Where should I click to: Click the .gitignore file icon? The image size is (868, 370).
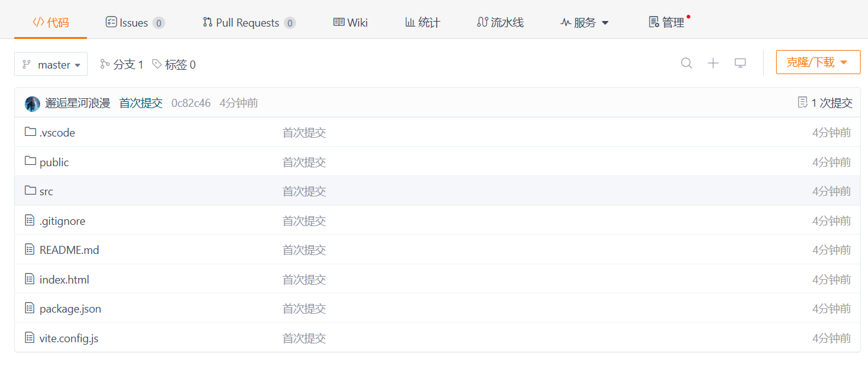point(30,220)
